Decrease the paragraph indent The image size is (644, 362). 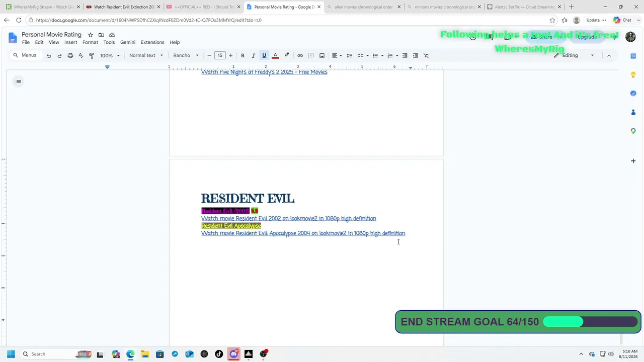(405, 55)
